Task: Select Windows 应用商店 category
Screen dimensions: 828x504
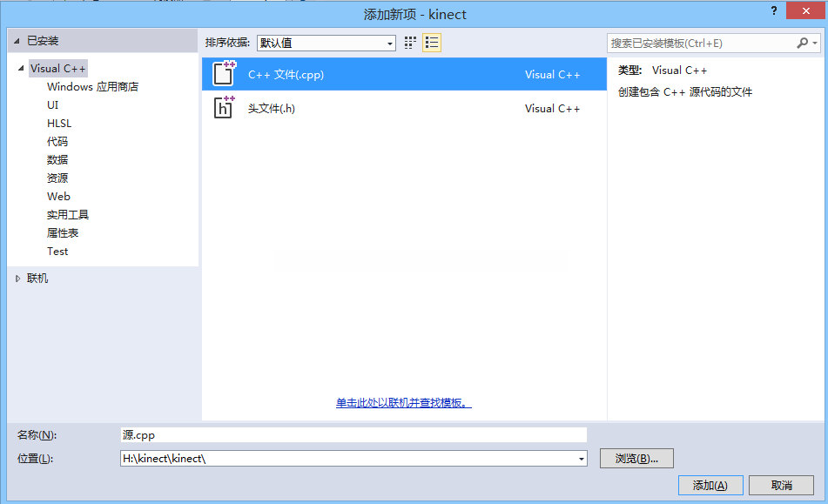Action: (x=92, y=86)
